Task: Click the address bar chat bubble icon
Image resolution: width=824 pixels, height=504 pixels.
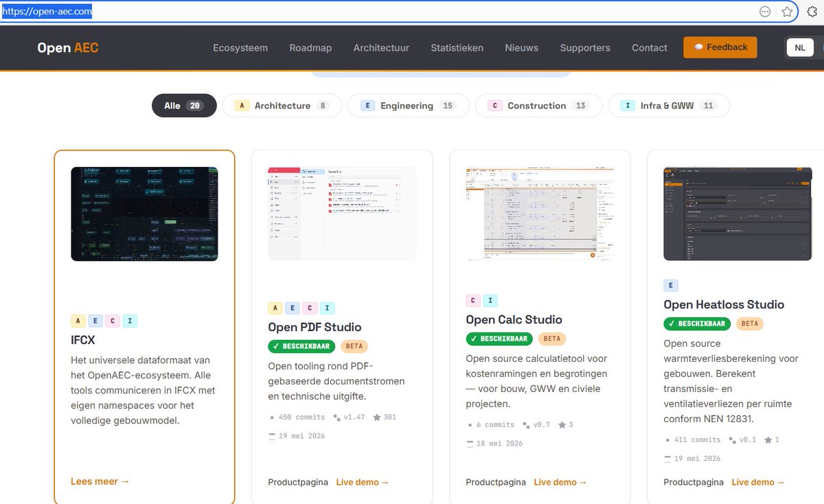Action: point(765,12)
